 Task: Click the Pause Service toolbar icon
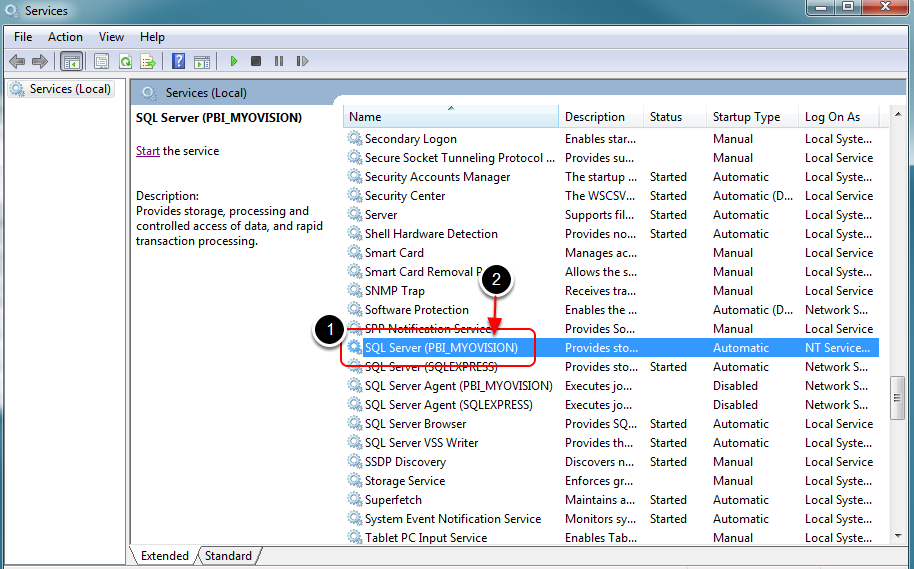[x=279, y=61]
